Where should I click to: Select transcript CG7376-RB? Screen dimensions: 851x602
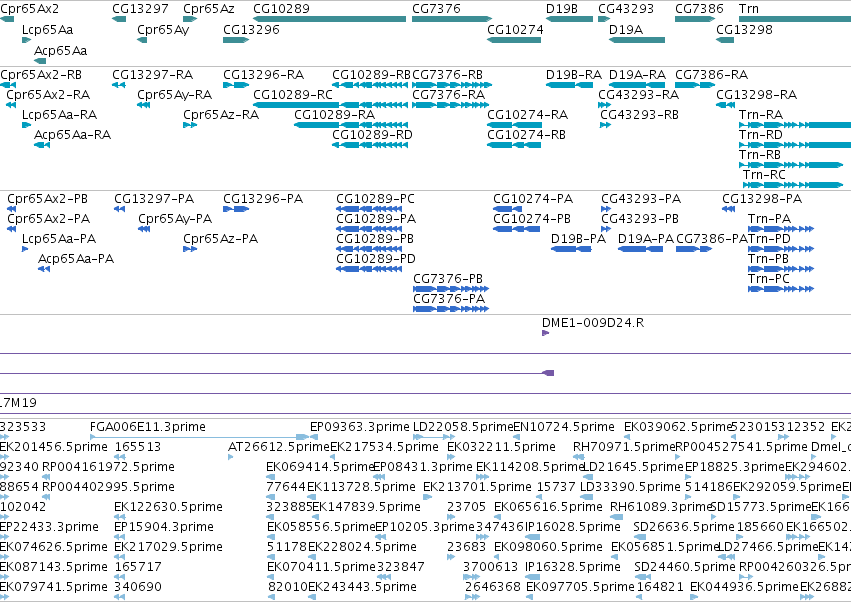pos(447,75)
